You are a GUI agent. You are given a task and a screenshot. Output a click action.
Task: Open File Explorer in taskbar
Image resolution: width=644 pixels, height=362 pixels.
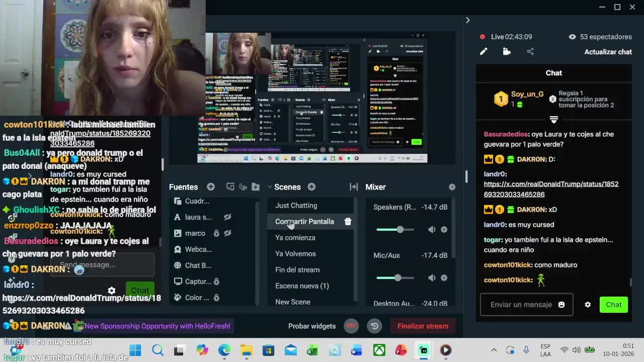(x=246, y=350)
